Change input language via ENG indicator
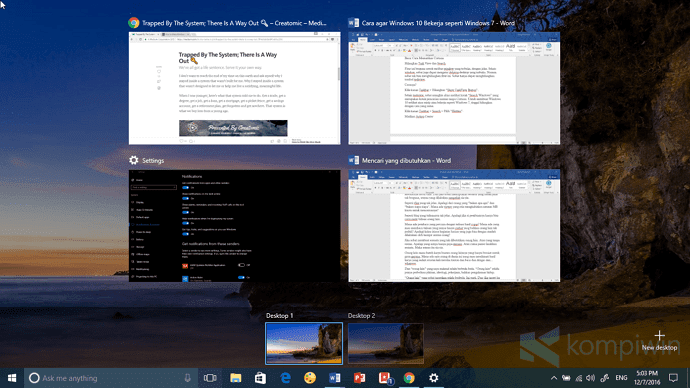The width and height of the screenshot is (690, 388). point(621,378)
